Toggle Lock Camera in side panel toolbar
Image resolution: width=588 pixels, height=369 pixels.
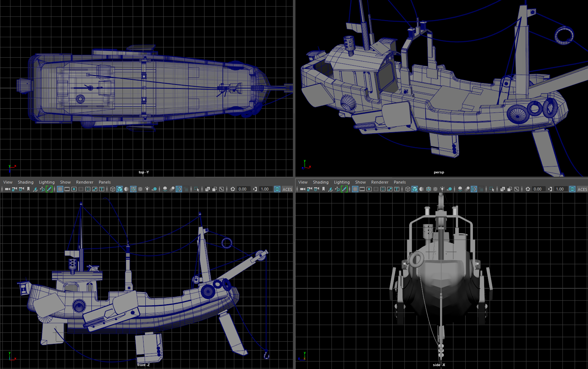pyautogui.click(x=309, y=189)
